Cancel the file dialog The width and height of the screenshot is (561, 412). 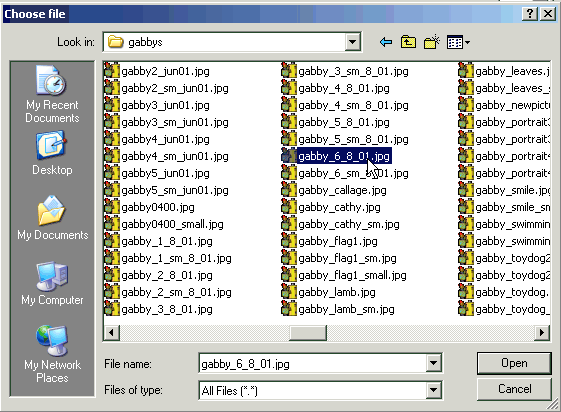tap(514, 389)
